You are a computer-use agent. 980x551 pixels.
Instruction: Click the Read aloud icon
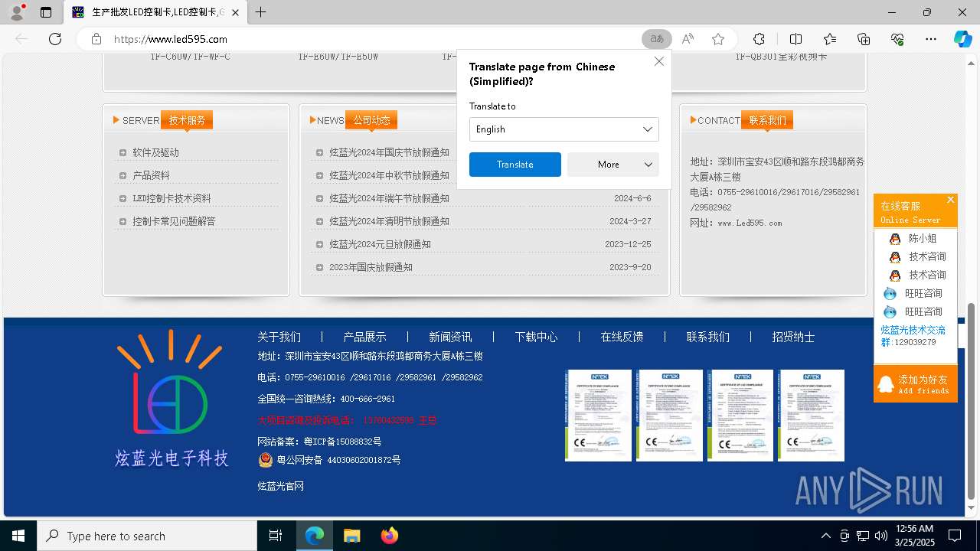click(x=688, y=39)
